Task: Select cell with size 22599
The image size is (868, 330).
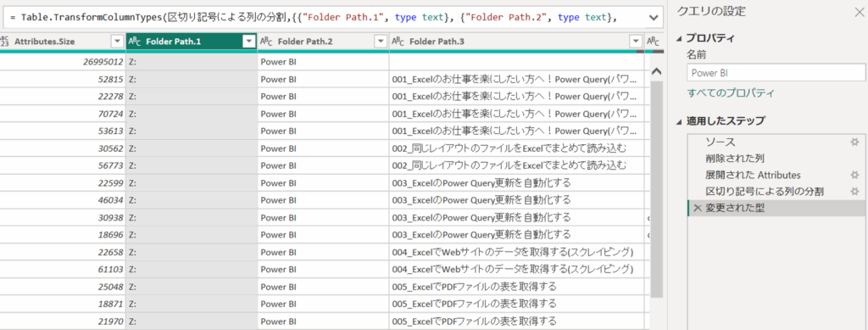Action: [x=63, y=182]
